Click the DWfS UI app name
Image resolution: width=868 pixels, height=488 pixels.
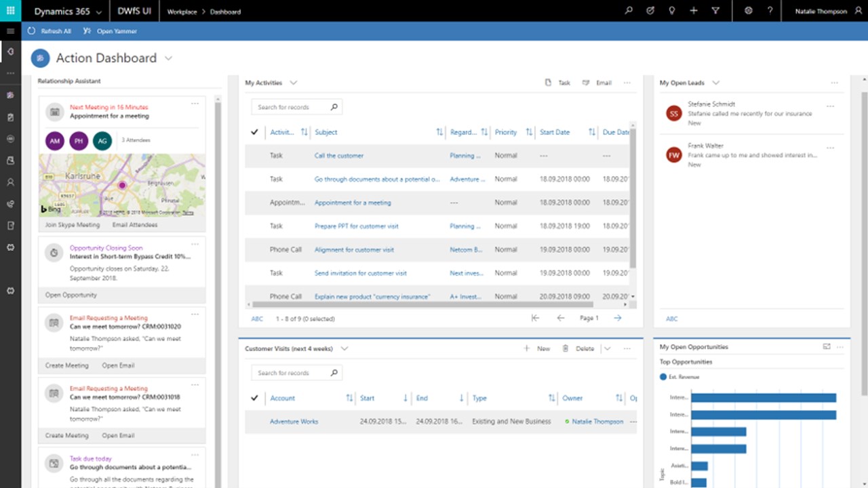(135, 12)
